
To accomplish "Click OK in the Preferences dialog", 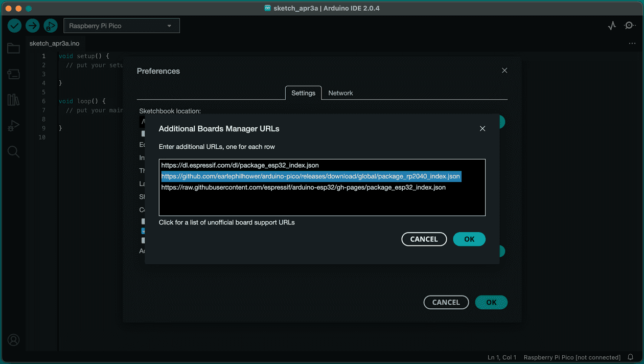I will (491, 302).
